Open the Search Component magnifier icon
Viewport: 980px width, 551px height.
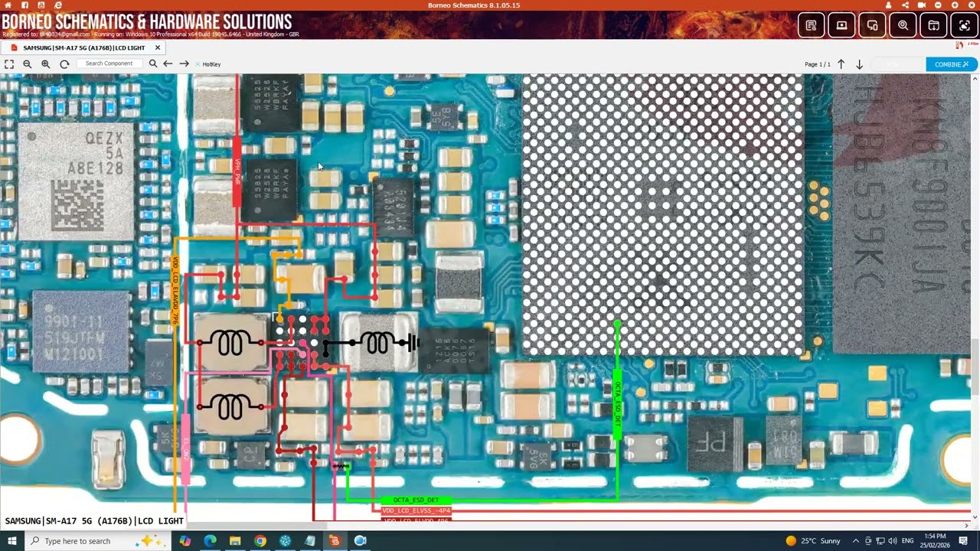click(x=153, y=64)
